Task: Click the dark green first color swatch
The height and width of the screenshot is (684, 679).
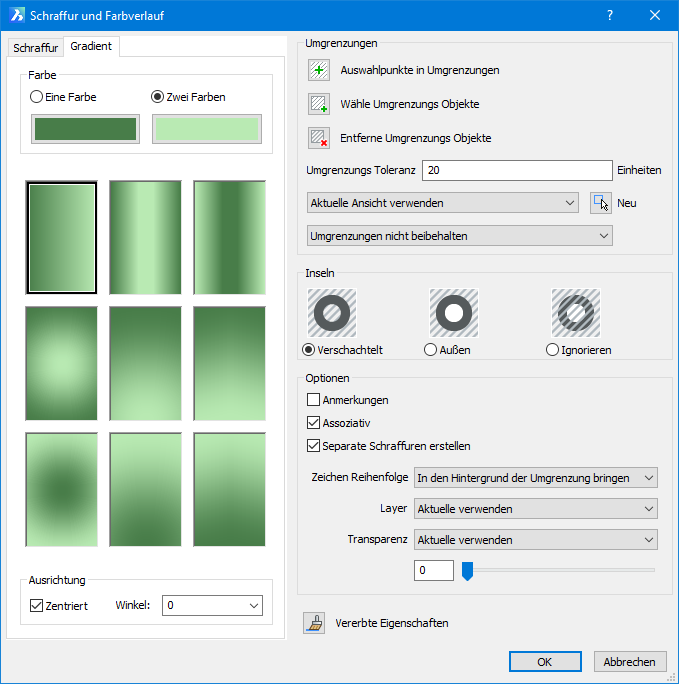Action: pyautogui.click(x=85, y=129)
